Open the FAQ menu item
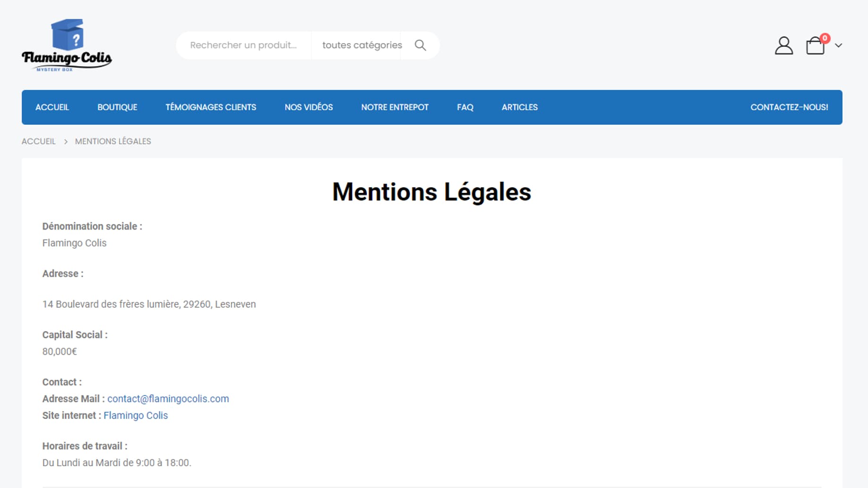This screenshot has height=488, width=868. point(465,107)
